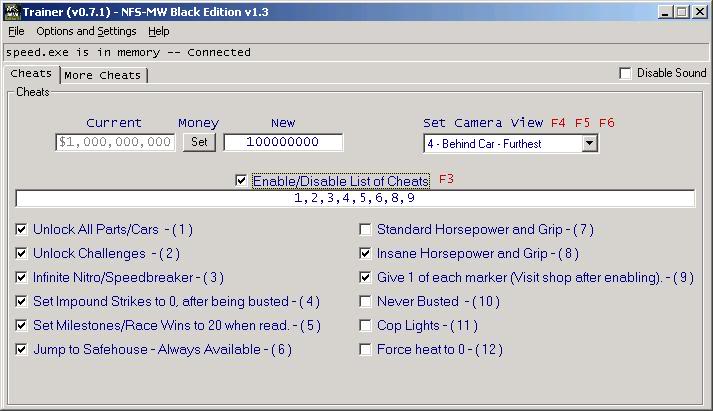The width and height of the screenshot is (713, 411).
Task: Open the File menu
Action: (x=16, y=31)
